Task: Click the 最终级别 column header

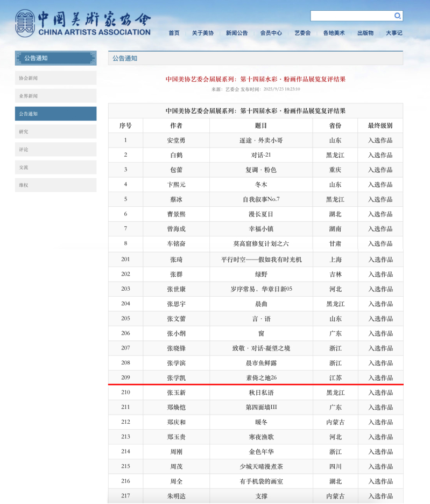Action: click(x=380, y=125)
